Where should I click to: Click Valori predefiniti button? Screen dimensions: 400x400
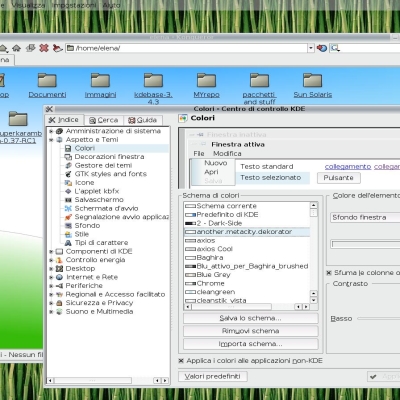point(213,377)
